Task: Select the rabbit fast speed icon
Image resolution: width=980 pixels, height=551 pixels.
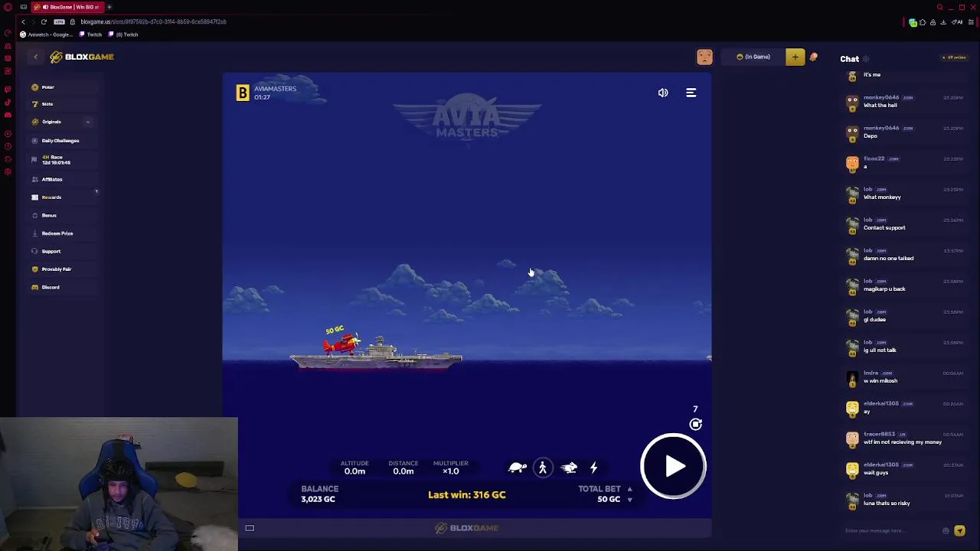Action: [569, 468]
